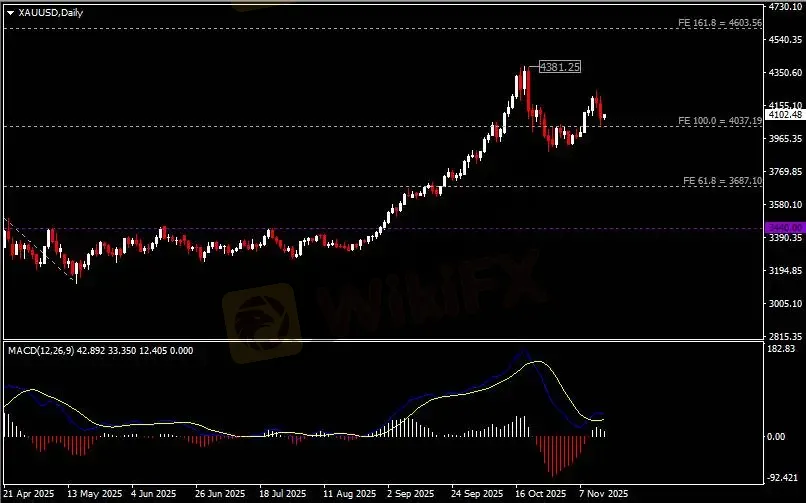Click the 4540.35 price axis value
This screenshot has height=503, width=806.
click(785, 40)
